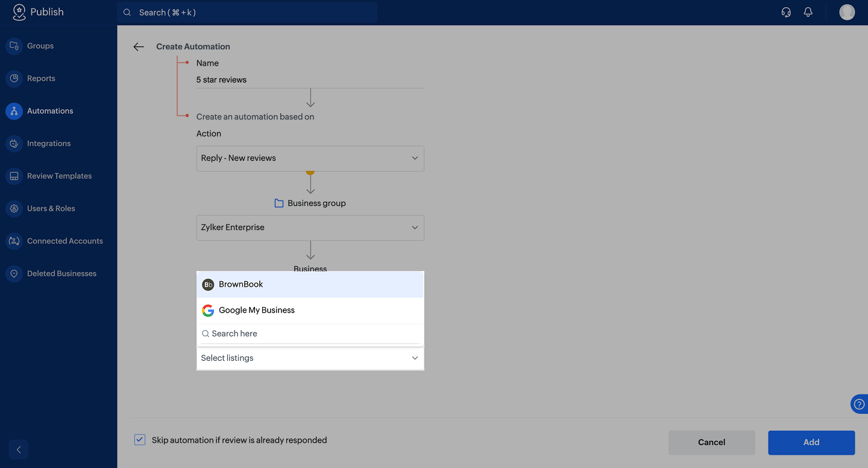This screenshot has width=868, height=468.
Task: Open the headset support icon
Action: (786, 12)
